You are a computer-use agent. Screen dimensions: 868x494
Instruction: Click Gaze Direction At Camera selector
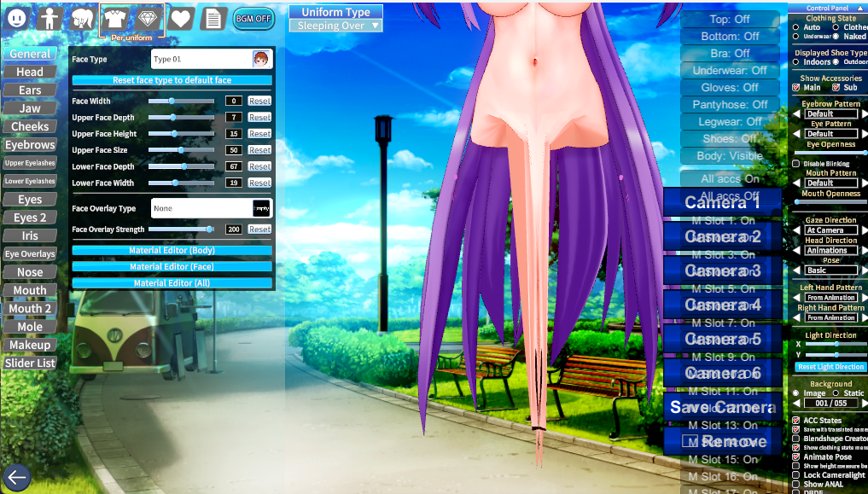click(x=831, y=230)
